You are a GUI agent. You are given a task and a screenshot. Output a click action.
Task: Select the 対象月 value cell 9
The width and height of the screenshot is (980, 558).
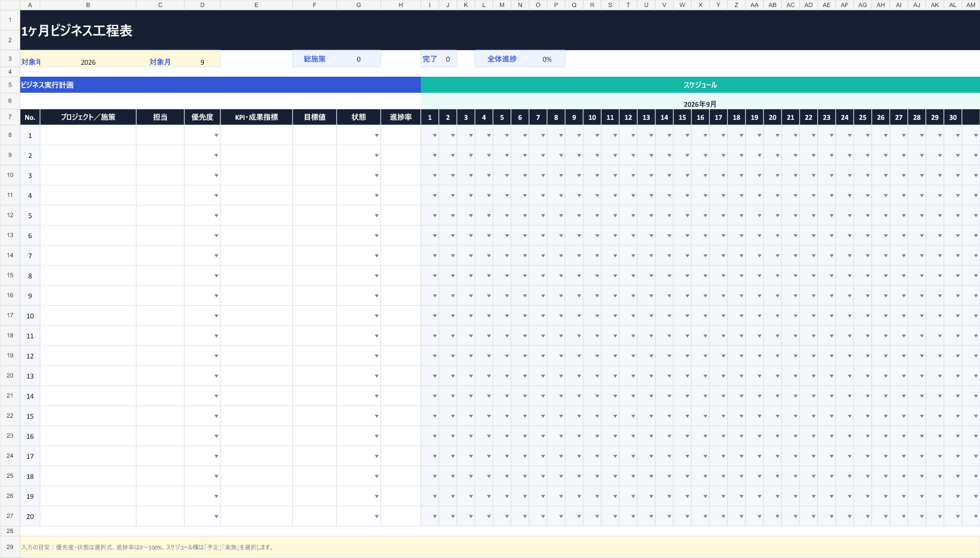(x=202, y=59)
